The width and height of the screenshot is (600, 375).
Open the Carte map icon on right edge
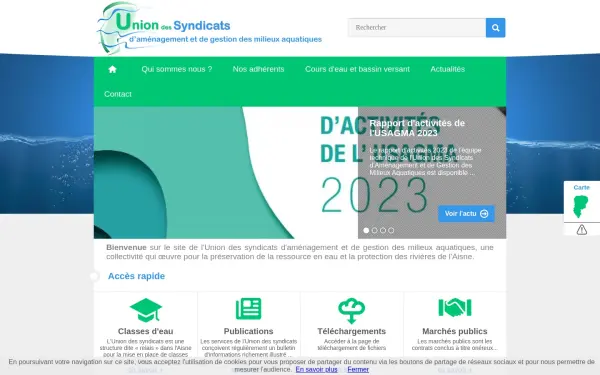pos(580,207)
